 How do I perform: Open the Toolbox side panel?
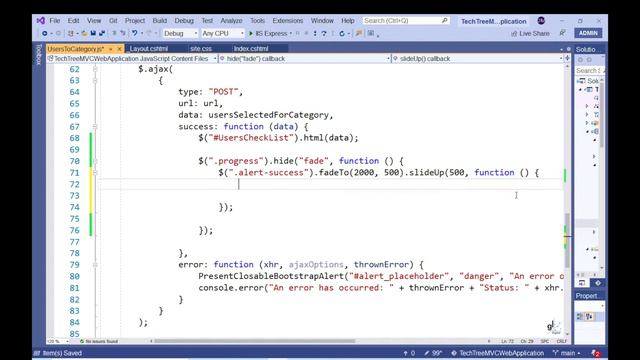tap(39, 54)
